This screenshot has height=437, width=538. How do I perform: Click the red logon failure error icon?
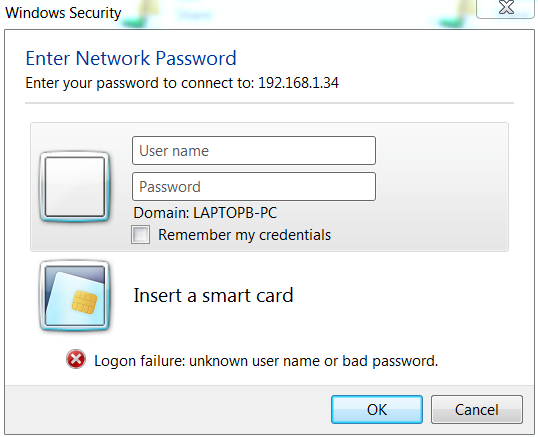coord(76,359)
